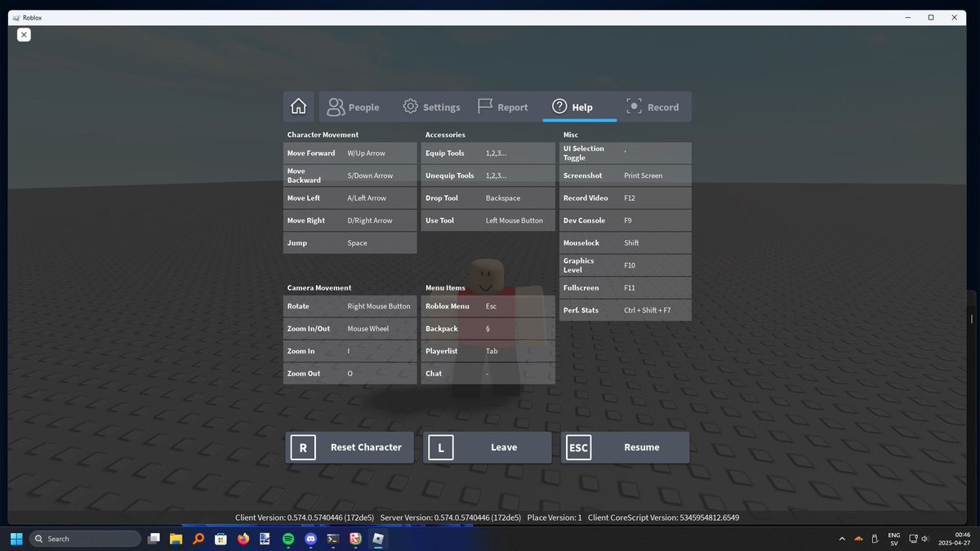980x551 pixels.
Task: Click the active Roblox taskbar icon
Action: 378,539
